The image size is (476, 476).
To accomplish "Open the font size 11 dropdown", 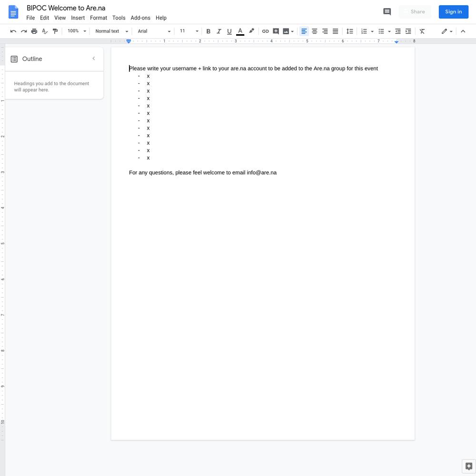I will (189, 31).
